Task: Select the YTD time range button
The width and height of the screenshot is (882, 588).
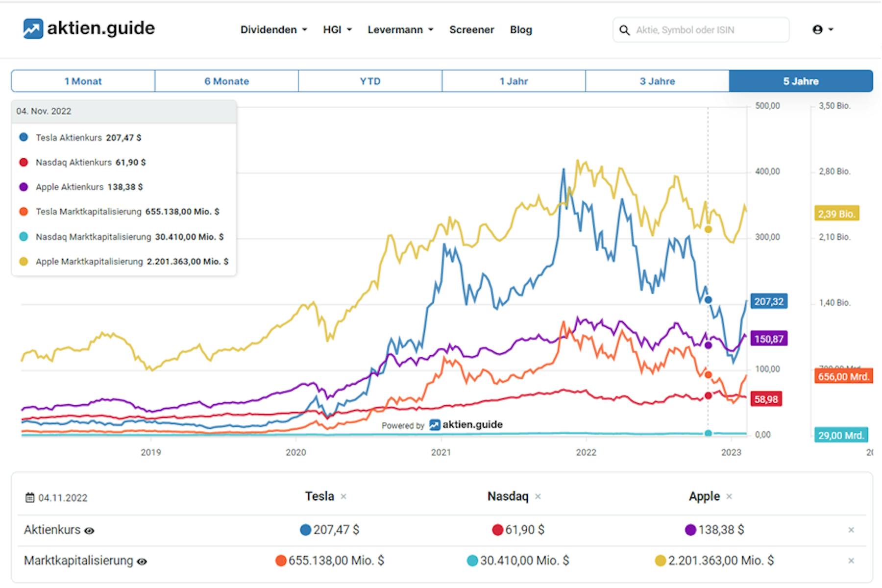Action: [370, 81]
